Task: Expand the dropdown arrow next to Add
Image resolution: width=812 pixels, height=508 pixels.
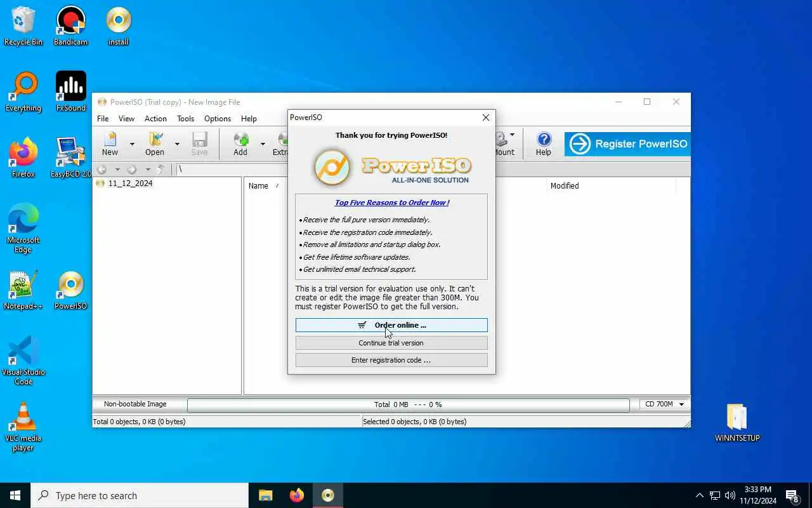Action: click(263, 144)
